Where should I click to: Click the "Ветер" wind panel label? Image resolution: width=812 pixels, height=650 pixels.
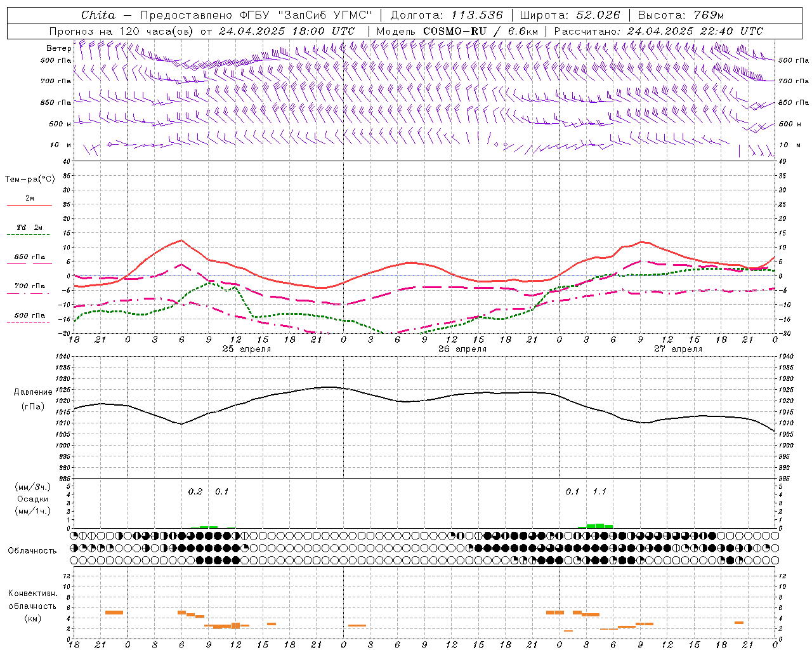tap(58, 48)
